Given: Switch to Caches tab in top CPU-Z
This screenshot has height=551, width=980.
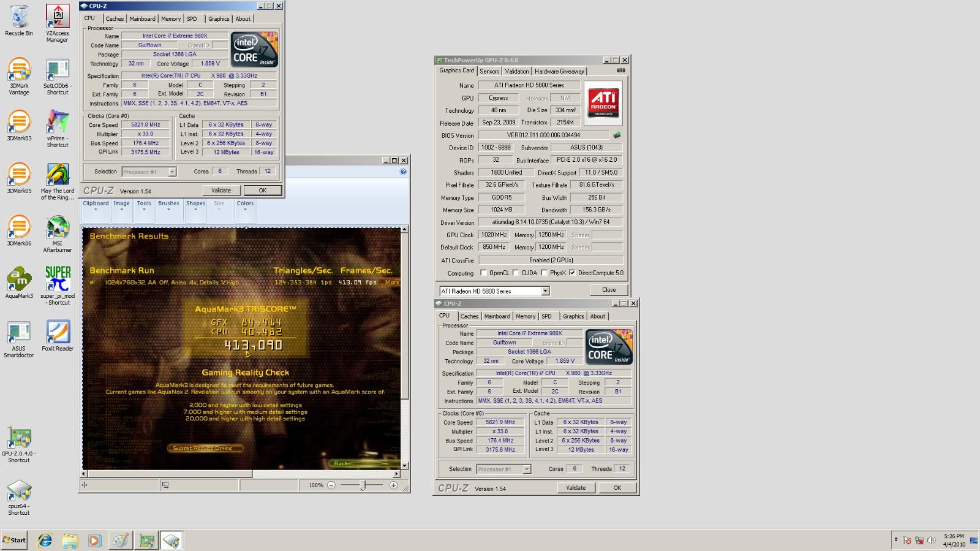Looking at the screenshot, I should (115, 19).
